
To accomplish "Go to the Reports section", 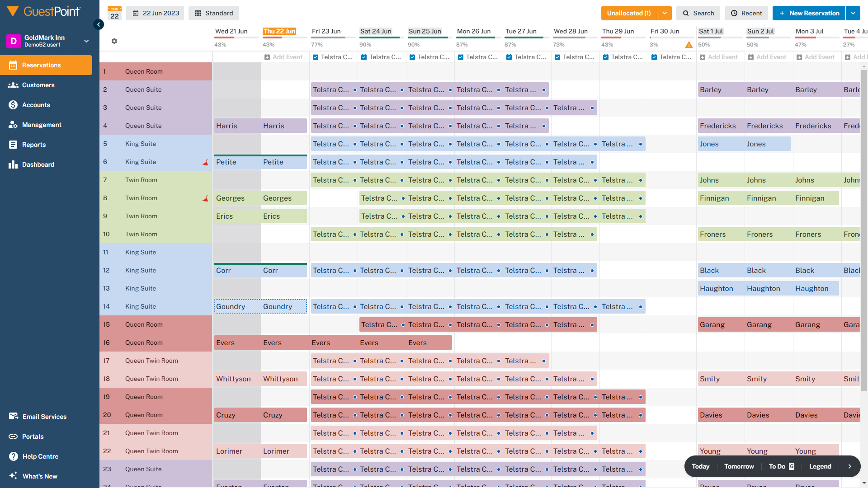I will click(34, 145).
